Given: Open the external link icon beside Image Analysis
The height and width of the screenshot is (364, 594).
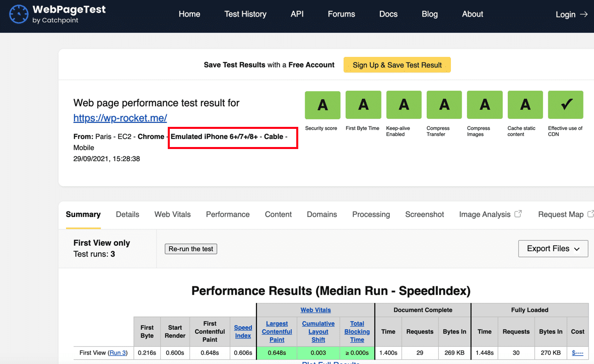Looking at the screenshot, I should (519, 213).
